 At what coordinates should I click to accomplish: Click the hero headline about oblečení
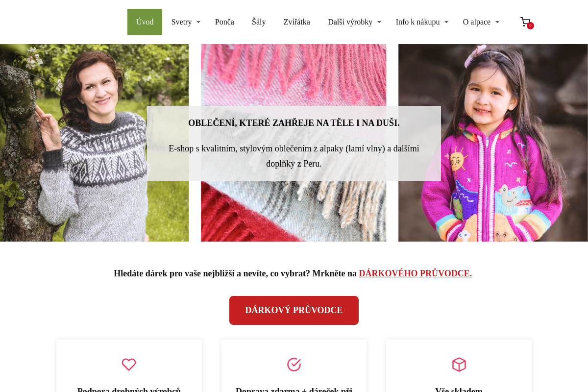(x=294, y=123)
